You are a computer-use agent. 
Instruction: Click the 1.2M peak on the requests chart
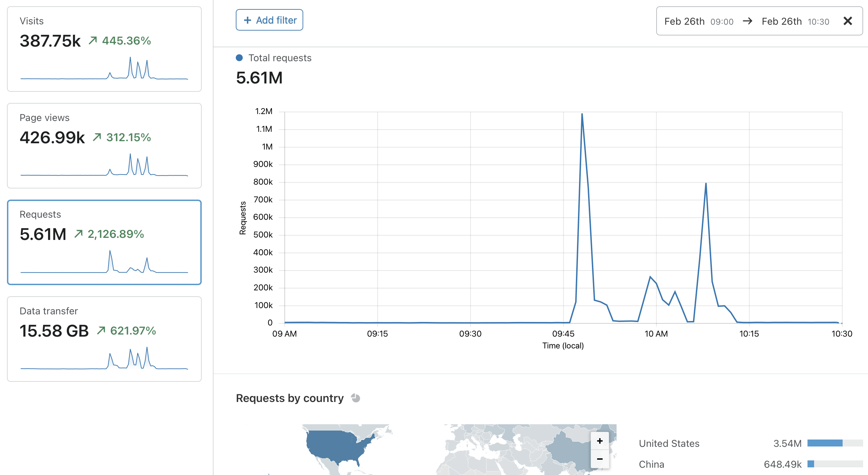[x=582, y=114]
